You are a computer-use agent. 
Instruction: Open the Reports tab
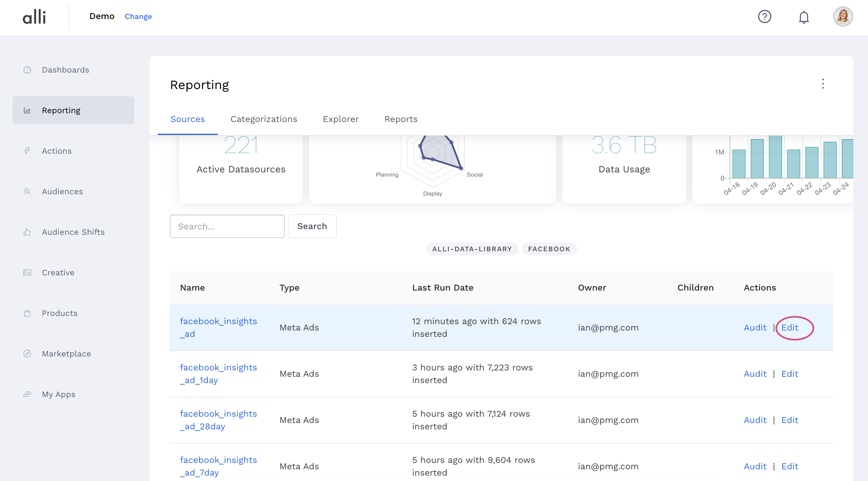point(401,119)
